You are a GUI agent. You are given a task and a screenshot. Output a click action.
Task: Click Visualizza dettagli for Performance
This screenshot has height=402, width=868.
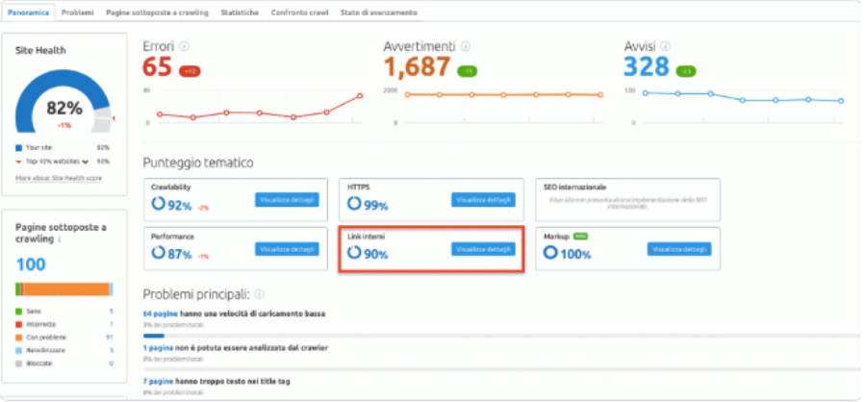(287, 249)
